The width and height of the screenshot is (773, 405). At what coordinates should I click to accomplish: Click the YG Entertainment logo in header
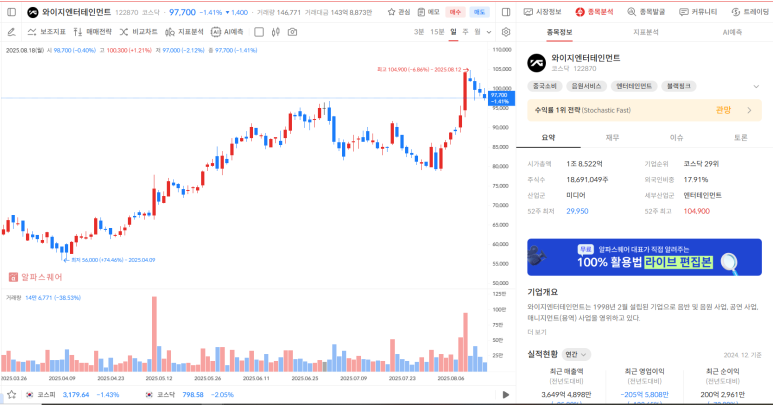33,12
